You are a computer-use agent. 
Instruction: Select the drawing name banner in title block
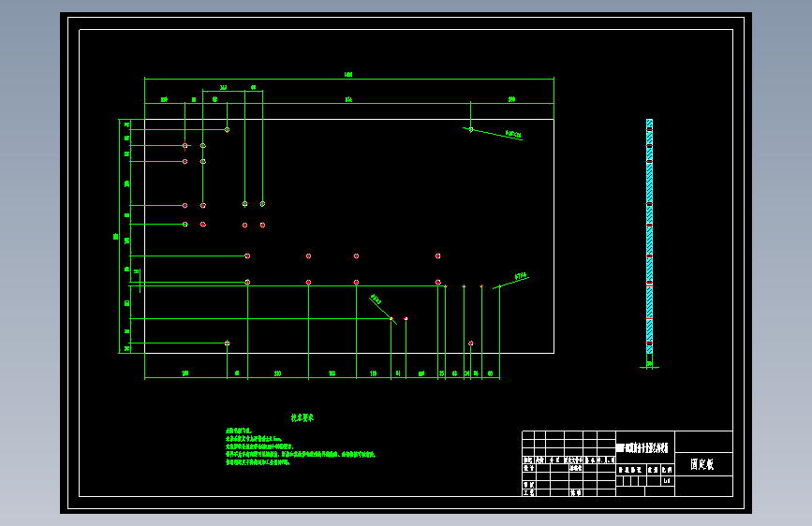(x=642, y=447)
